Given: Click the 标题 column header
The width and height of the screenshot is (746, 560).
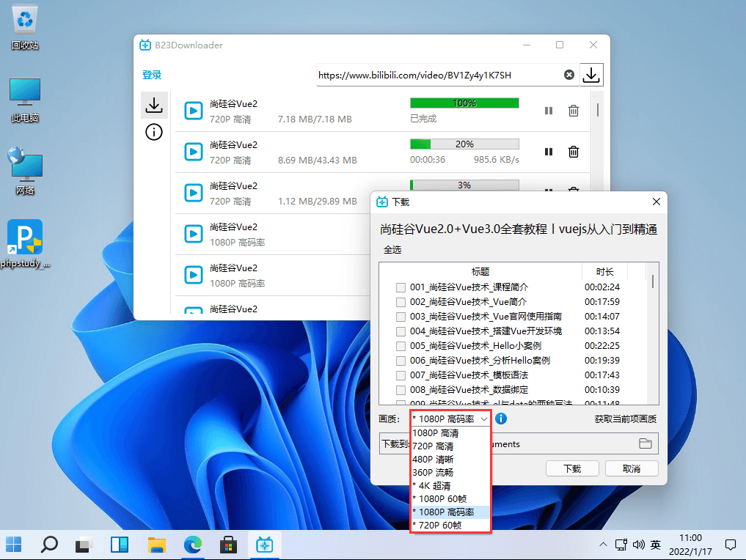Looking at the screenshot, I should 480,271.
